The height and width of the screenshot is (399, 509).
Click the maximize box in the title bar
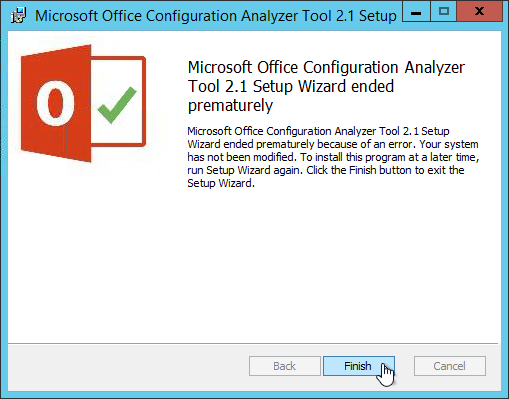tap(444, 12)
